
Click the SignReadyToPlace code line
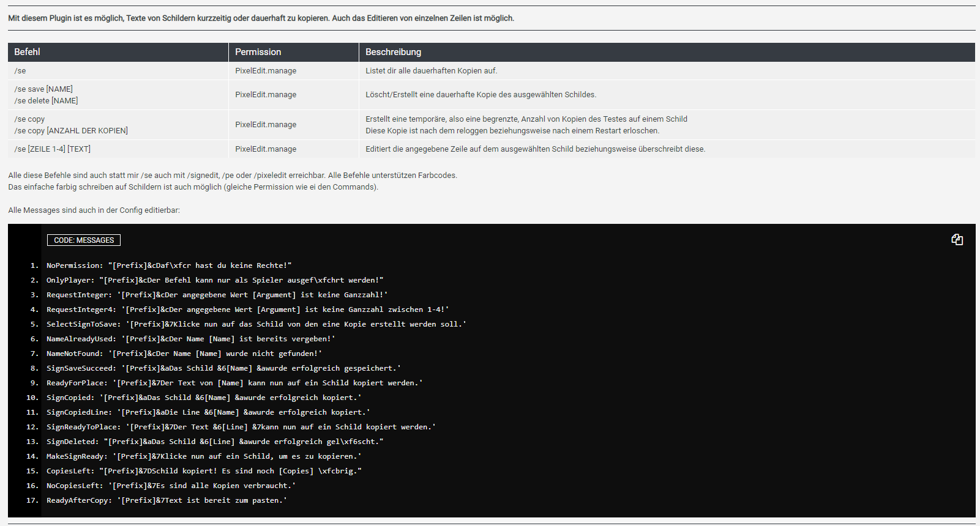[x=241, y=427]
